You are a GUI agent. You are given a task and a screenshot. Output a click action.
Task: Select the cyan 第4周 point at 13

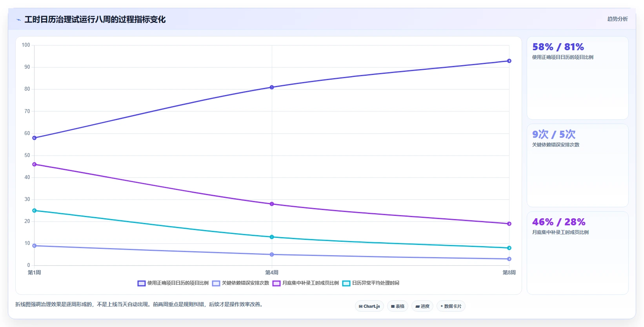[x=272, y=237]
